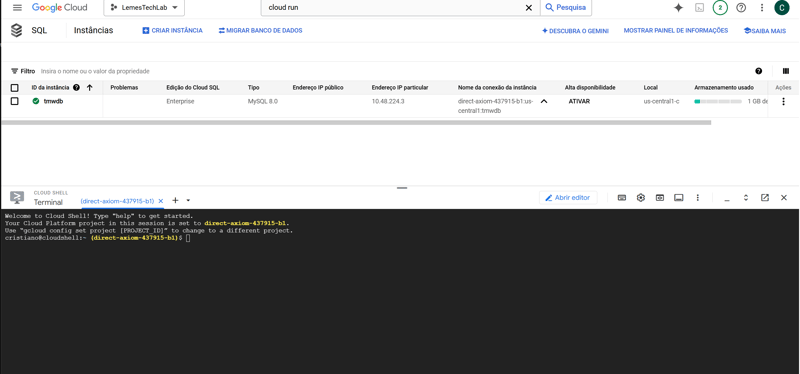Open the top bar three-dot settings menu
Image resolution: width=800 pixels, height=374 pixels.
click(x=762, y=8)
